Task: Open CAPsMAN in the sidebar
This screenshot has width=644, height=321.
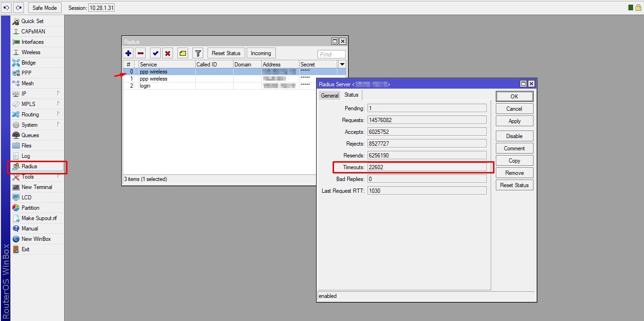Action: click(x=37, y=32)
